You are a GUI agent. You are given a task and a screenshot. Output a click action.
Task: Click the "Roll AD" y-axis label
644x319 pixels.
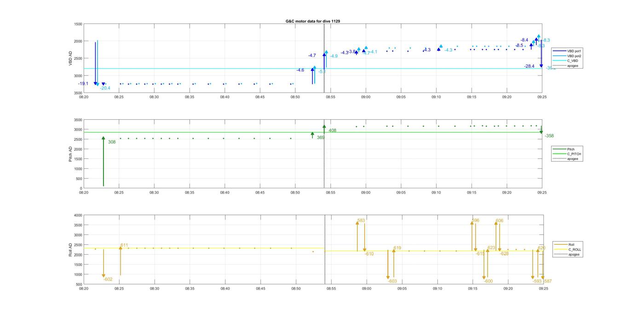[70, 249]
